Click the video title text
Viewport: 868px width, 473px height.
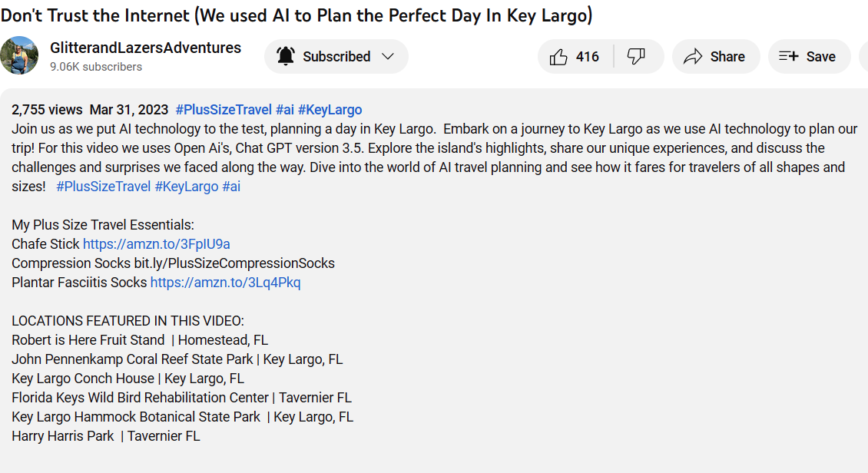pyautogui.click(x=297, y=15)
